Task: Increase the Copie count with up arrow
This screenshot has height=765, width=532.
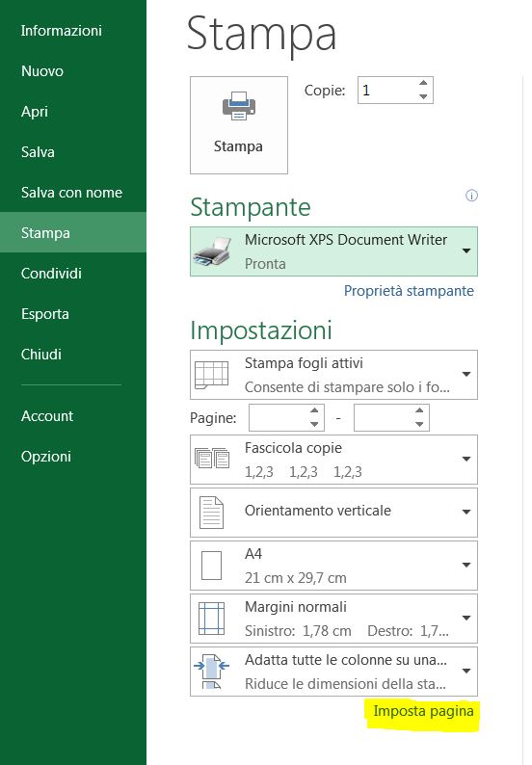Action: coord(423,84)
